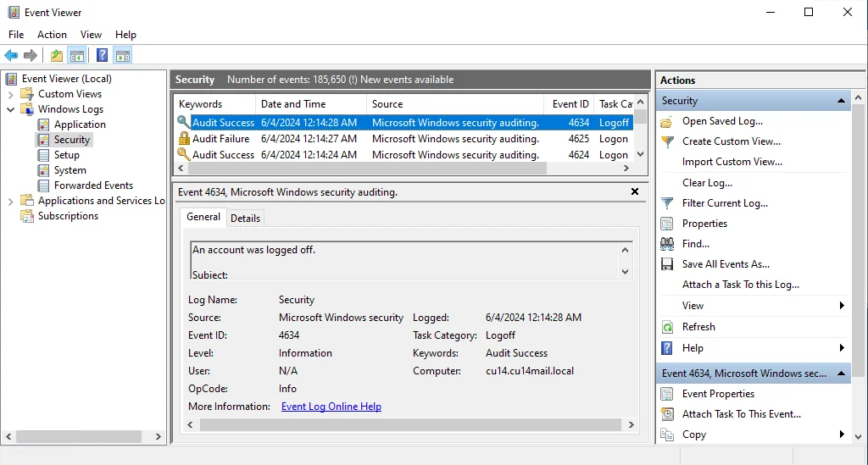
Task: Collapse the Event 4634 section in Actions
Action: click(841, 374)
